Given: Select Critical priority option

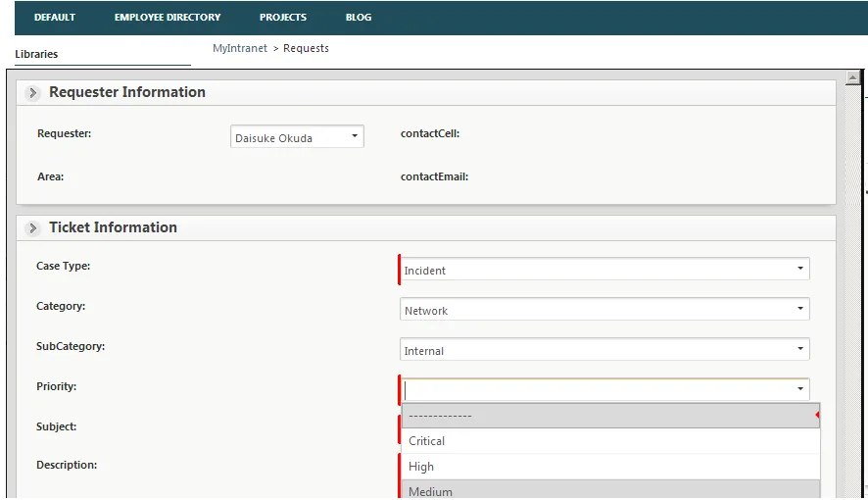Looking at the screenshot, I should click(x=610, y=441).
